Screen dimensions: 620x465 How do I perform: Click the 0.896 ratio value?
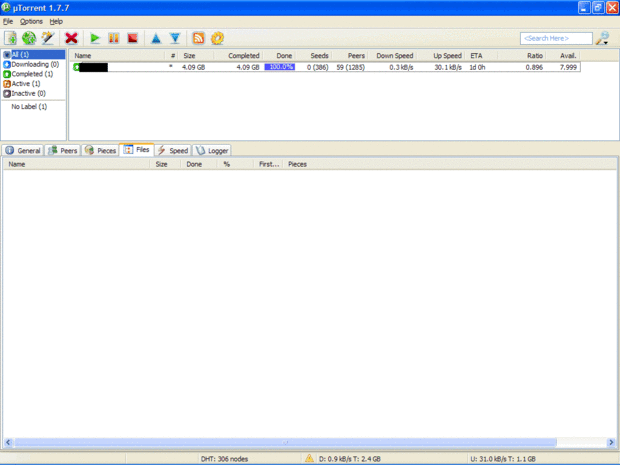point(534,67)
